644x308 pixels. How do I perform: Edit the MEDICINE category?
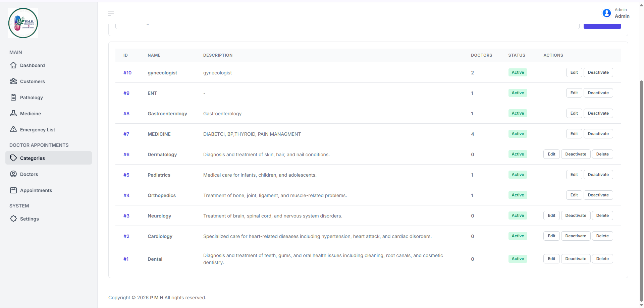(574, 134)
